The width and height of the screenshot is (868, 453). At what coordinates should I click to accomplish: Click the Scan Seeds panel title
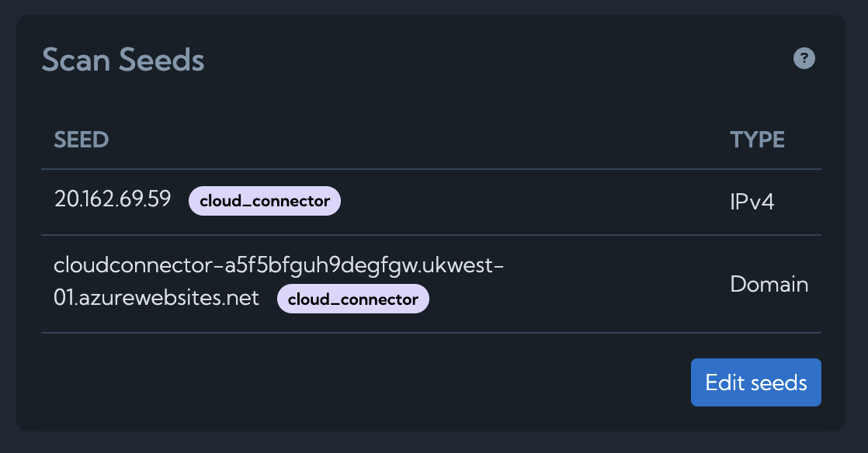coord(123,59)
